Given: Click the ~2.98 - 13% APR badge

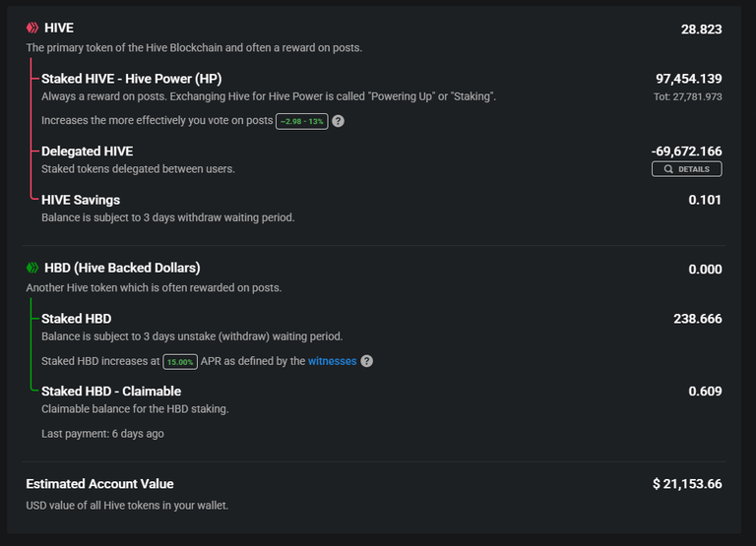Looking at the screenshot, I should (302, 121).
